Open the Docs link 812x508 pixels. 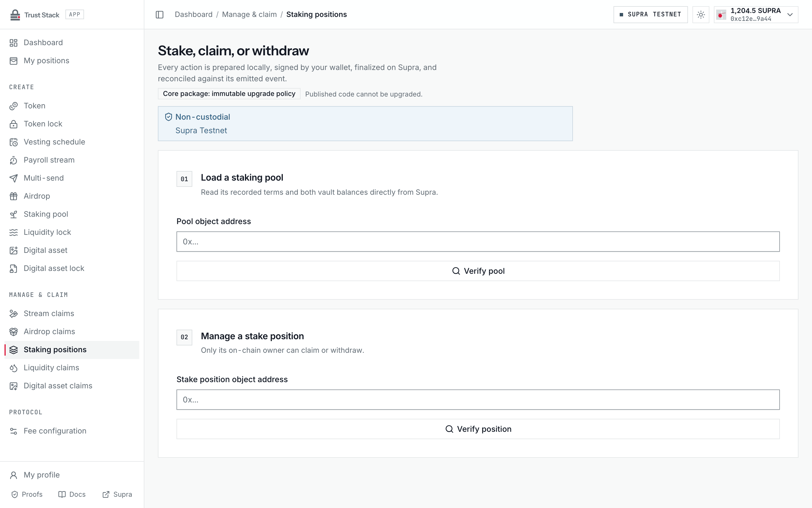(x=72, y=494)
